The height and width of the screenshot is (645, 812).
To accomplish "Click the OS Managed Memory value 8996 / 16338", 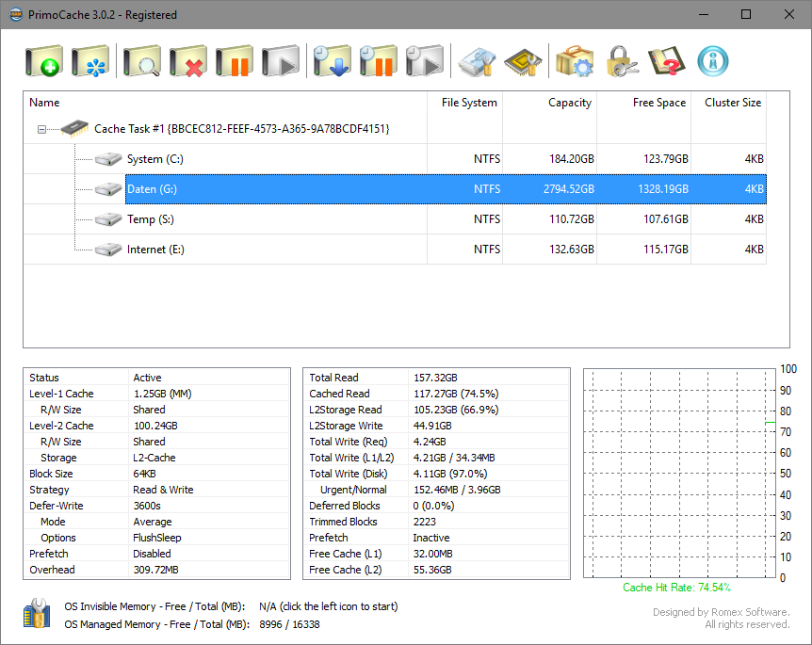I will click(289, 624).
